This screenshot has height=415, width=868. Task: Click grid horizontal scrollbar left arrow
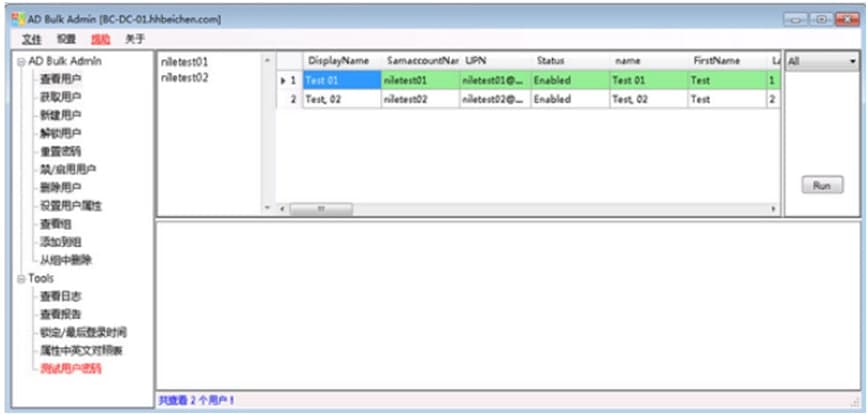click(282, 209)
